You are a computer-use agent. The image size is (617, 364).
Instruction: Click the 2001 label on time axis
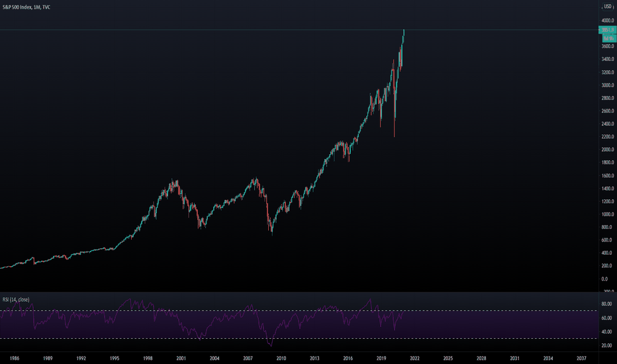[181, 358]
